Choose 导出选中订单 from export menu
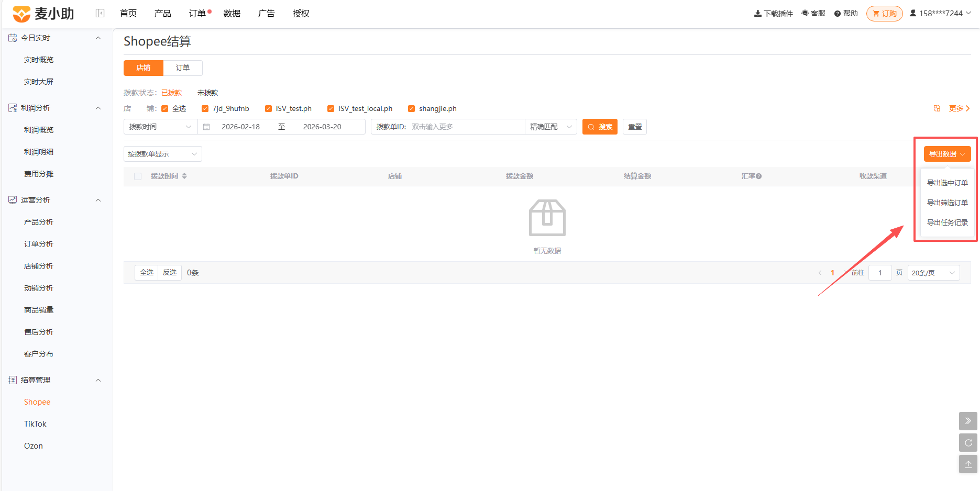 pos(947,183)
